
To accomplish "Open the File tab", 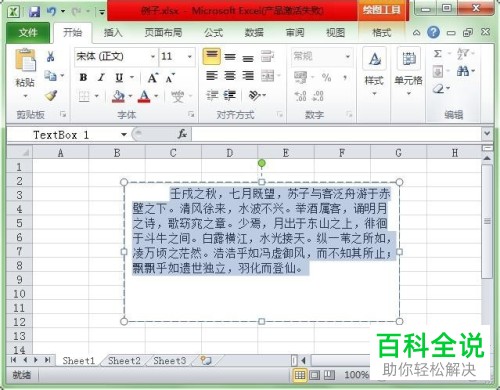I will 28,33.
